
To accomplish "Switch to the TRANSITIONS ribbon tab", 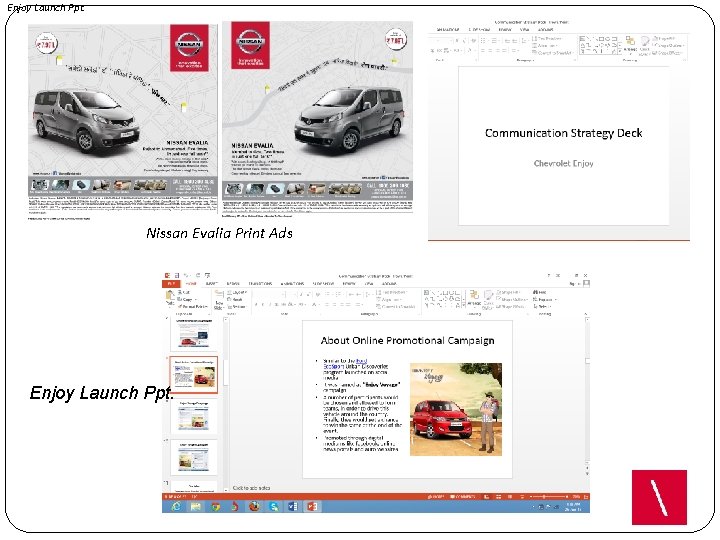I will coord(260,284).
